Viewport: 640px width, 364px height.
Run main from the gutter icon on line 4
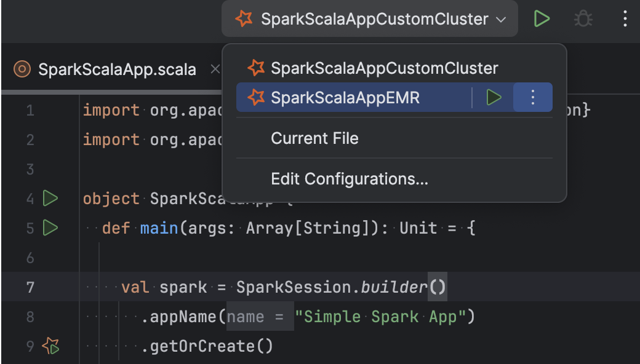click(51, 198)
